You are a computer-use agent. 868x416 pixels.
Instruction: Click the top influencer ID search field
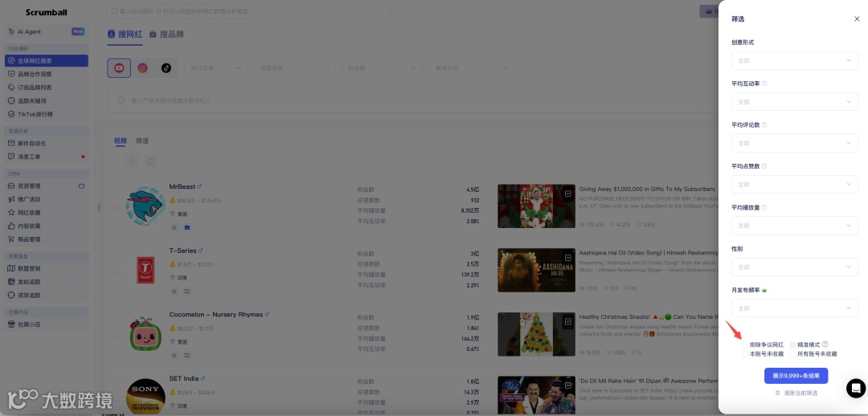248,11
